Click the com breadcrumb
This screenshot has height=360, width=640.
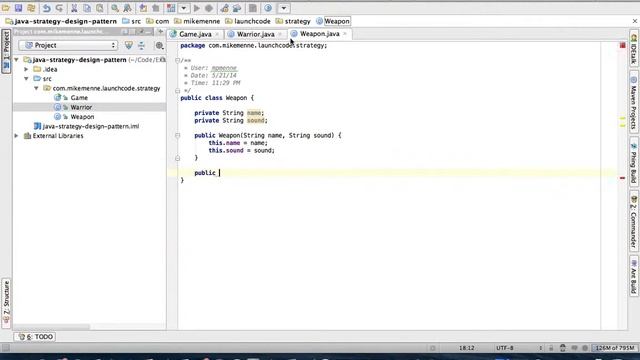[x=158, y=21]
